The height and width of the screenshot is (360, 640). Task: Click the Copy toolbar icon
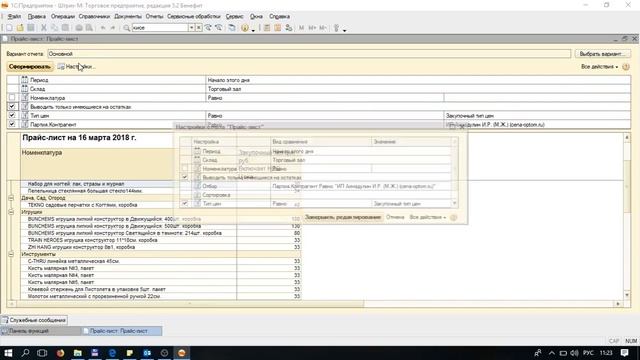(54, 28)
